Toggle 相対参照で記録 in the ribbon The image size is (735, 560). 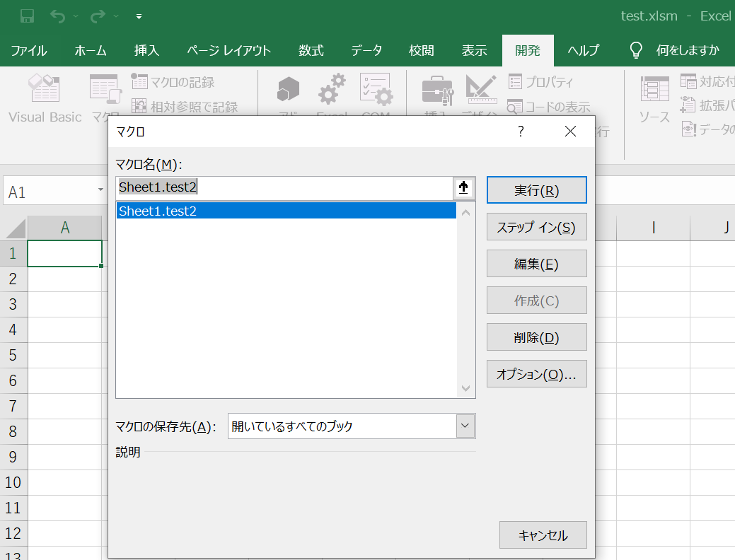pos(185,106)
